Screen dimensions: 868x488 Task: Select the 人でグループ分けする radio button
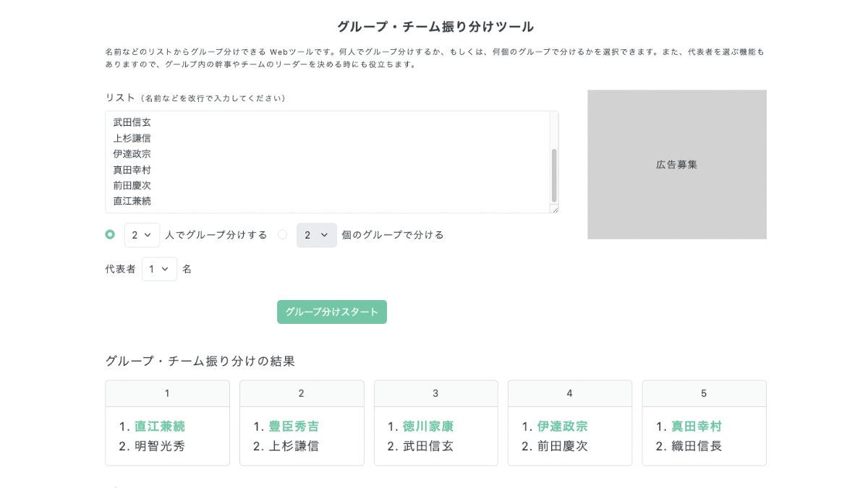tap(110, 234)
